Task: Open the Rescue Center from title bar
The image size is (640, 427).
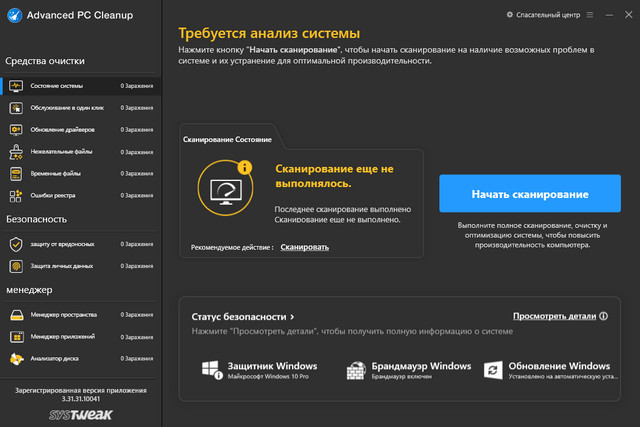Action: 542,15
